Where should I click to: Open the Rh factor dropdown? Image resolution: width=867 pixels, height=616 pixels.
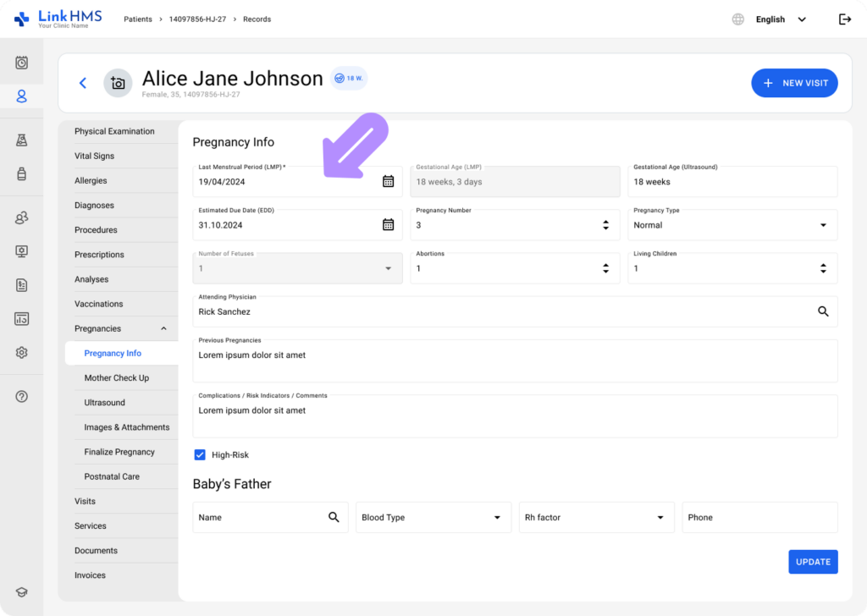coord(596,517)
